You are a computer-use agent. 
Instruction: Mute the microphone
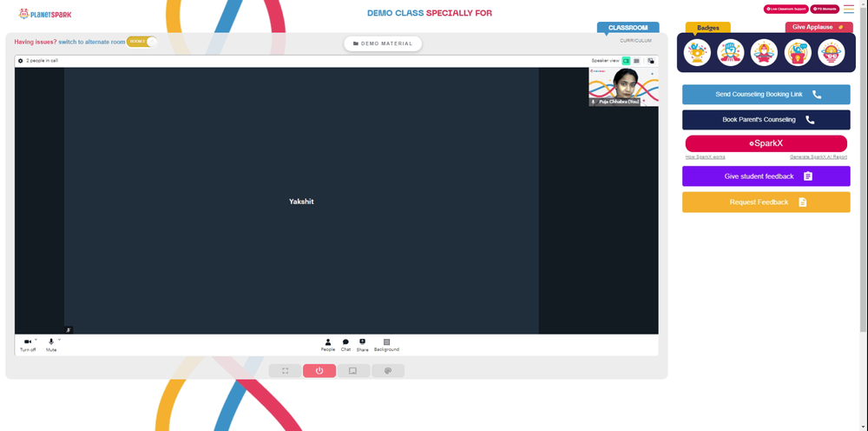51,345
